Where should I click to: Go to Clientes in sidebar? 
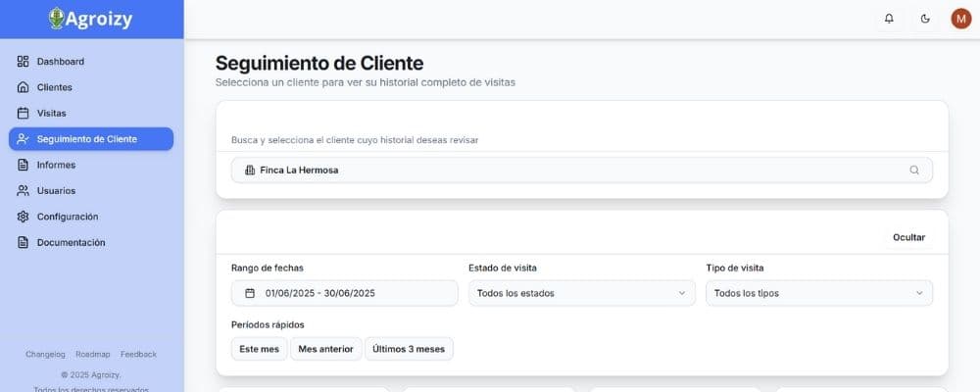(55, 87)
